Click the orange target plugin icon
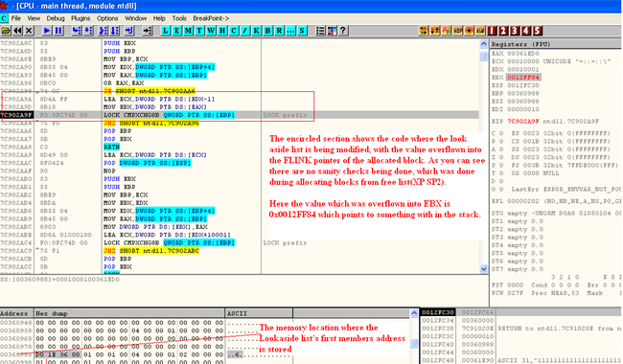 pos(470,31)
